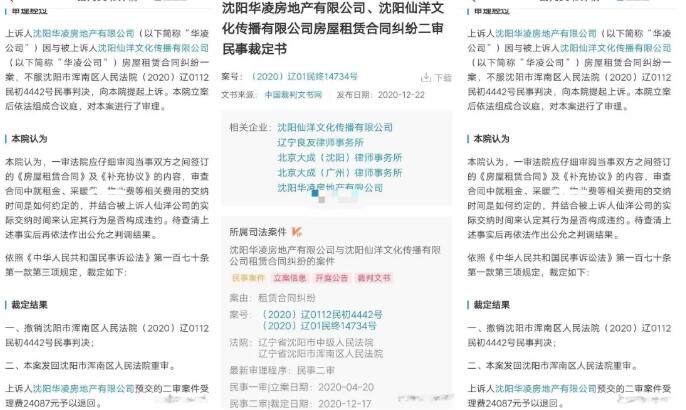This screenshot has height=410, width=686.
Task: Click 最新审理程序 民事二审 row
Action: click(x=282, y=370)
